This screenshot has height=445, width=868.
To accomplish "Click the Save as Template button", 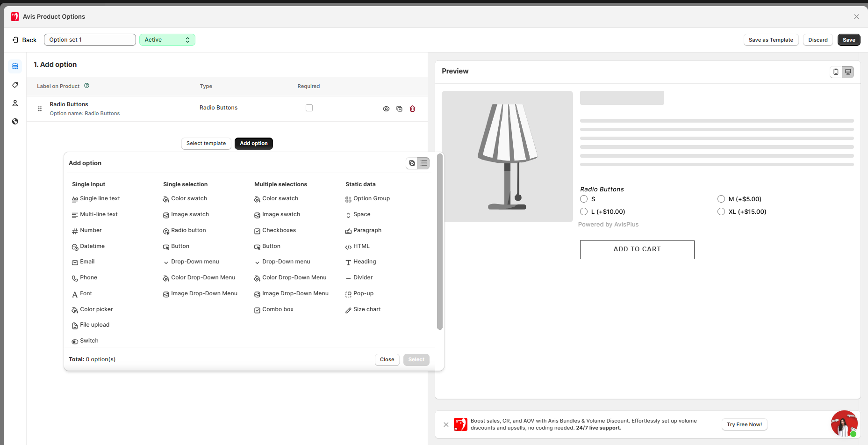I will (770, 40).
